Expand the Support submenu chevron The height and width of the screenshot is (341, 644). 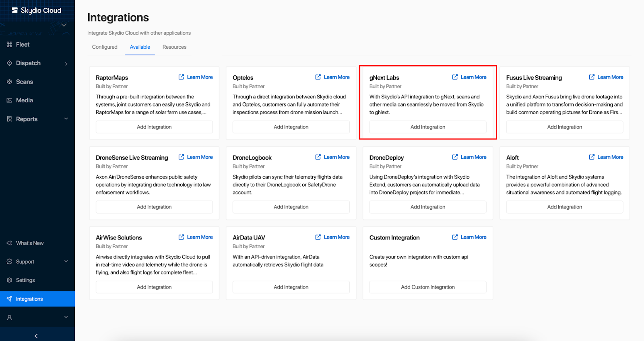(x=66, y=262)
